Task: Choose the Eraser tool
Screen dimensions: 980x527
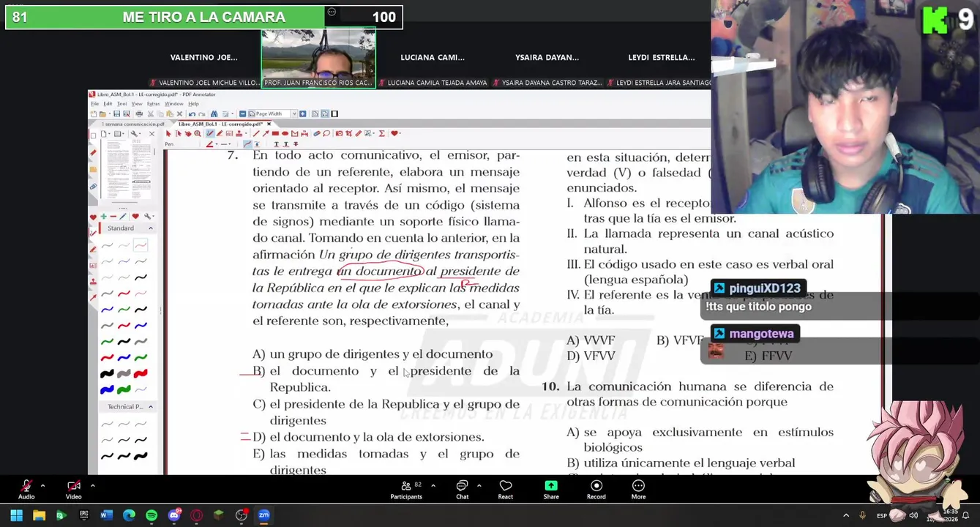Action: (317, 133)
